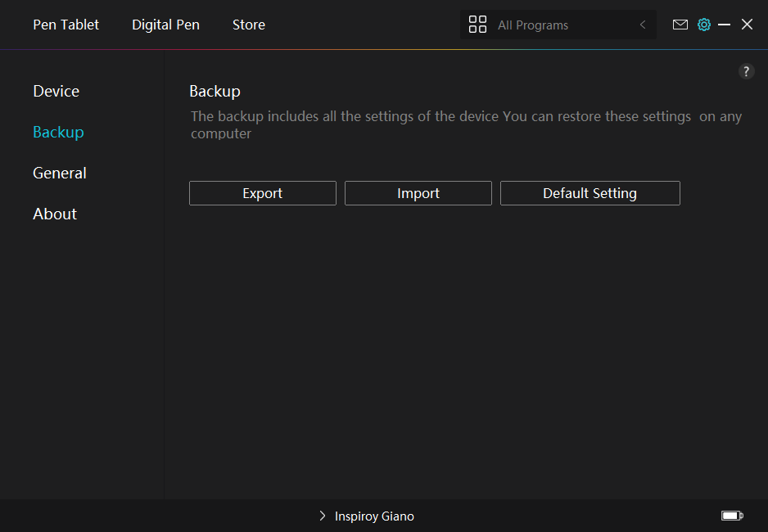The height and width of the screenshot is (532, 768).
Task: Select Backup in the sidebar
Action: pyautogui.click(x=58, y=132)
